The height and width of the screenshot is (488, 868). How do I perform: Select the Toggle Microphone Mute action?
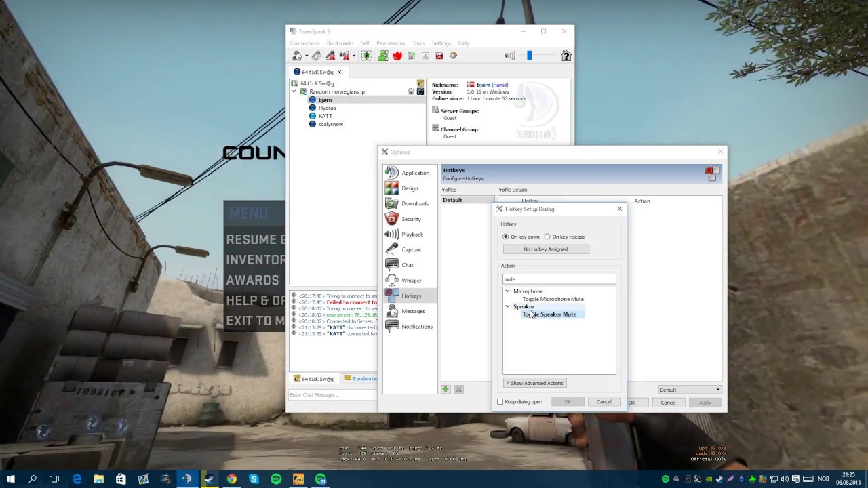[x=553, y=299]
